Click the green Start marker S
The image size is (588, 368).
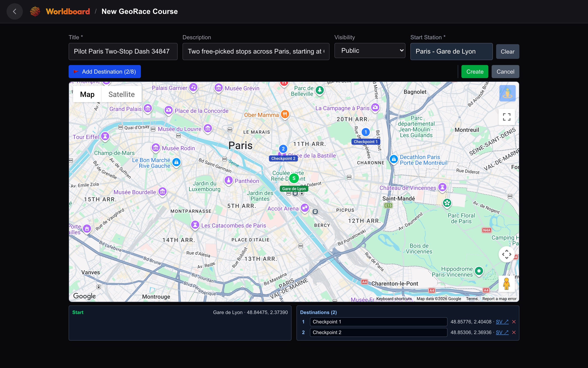coord(294,178)
